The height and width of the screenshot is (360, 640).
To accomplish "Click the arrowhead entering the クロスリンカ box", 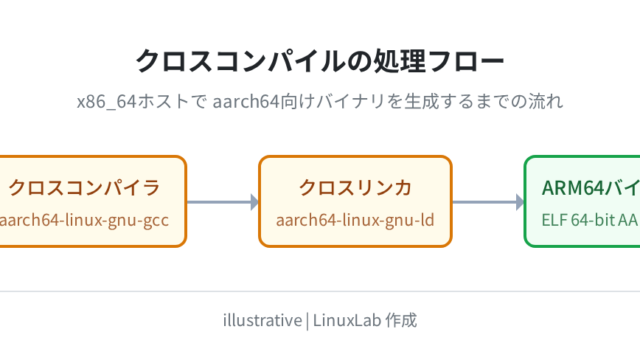I will click(254, 202).
